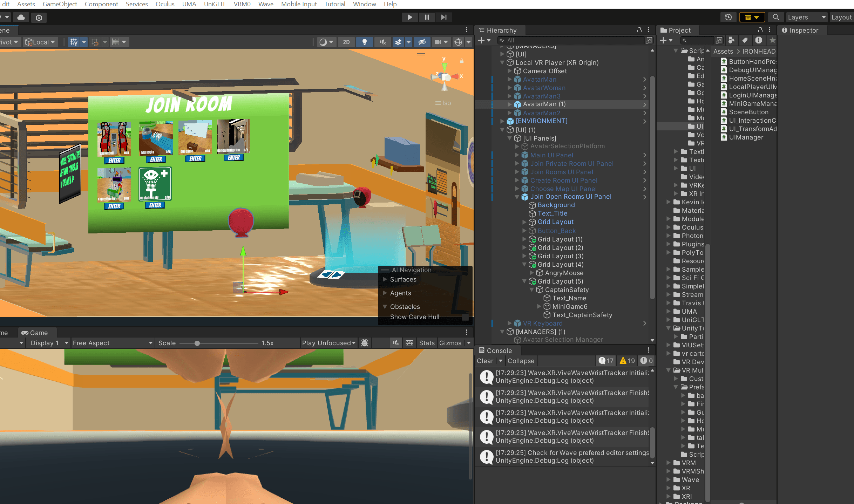Viewport: 854px width, 504px height.
Task: Toggle scene lighting bulb
Action: pos(365,42)
